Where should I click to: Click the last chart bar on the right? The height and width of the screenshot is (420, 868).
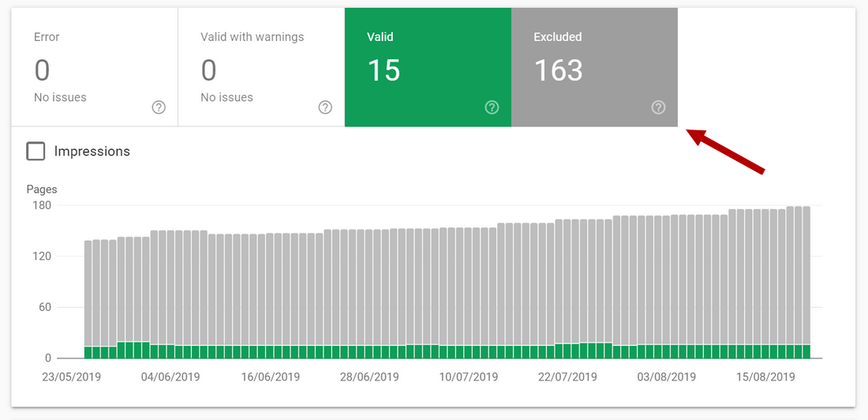pyautogui.click(x=806, y=283)
